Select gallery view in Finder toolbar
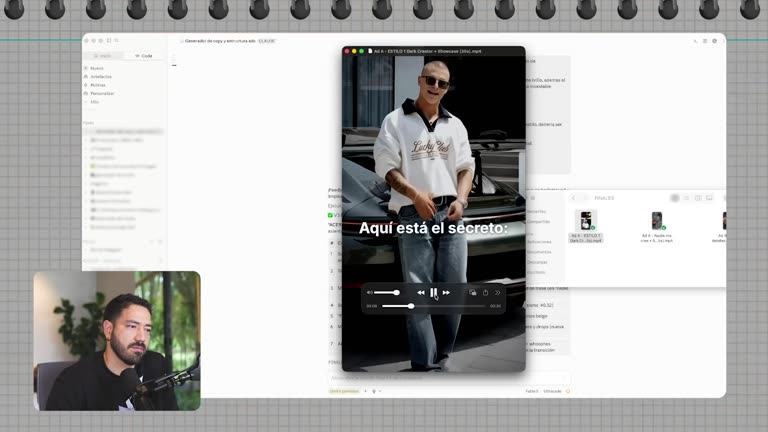The image size is (768, 432). point(709,198)
